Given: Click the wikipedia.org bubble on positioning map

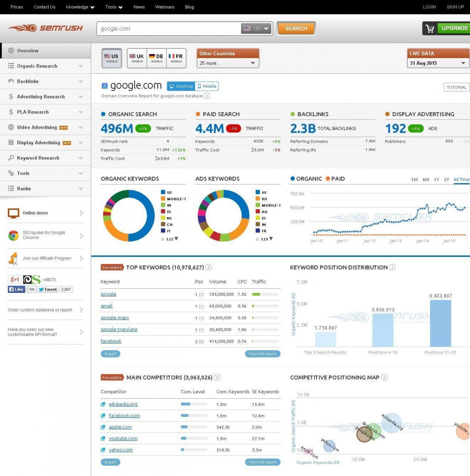Looking at the screenshot, I should [x=391, y=423].
